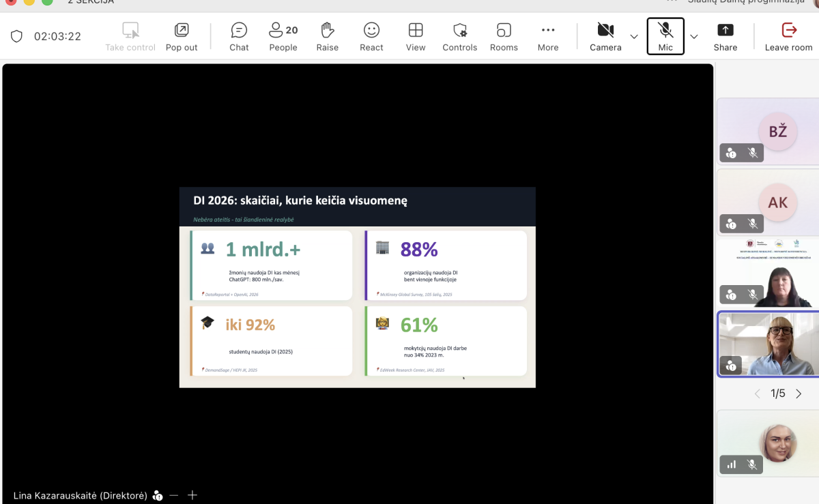Open meeting Controls settings
The width and height of the screenshot is (819, 504).
coord(460,37)
